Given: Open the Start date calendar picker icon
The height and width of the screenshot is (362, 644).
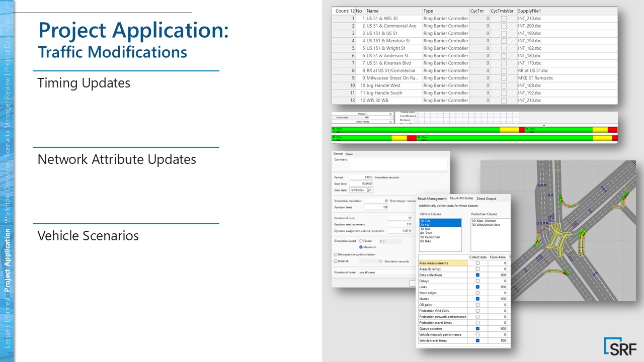Looking at the screenshot, I should click(x=369, y=190).
